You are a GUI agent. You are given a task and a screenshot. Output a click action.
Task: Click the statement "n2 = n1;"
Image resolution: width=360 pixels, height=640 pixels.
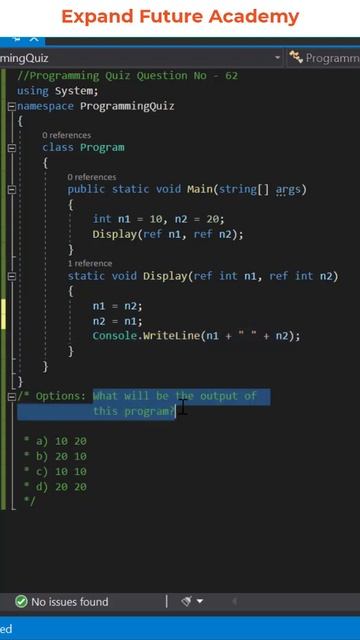pos(118,321)
